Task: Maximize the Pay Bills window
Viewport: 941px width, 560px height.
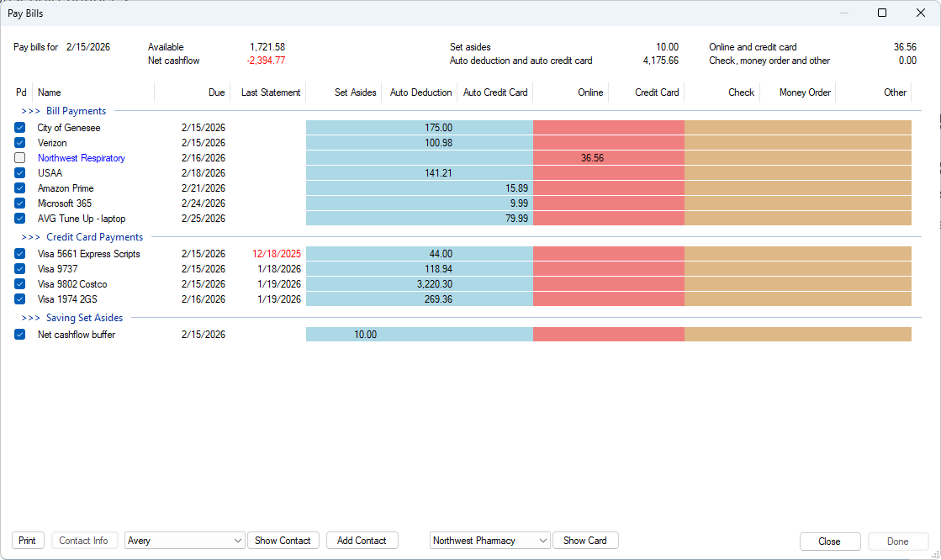Action: 882,13
